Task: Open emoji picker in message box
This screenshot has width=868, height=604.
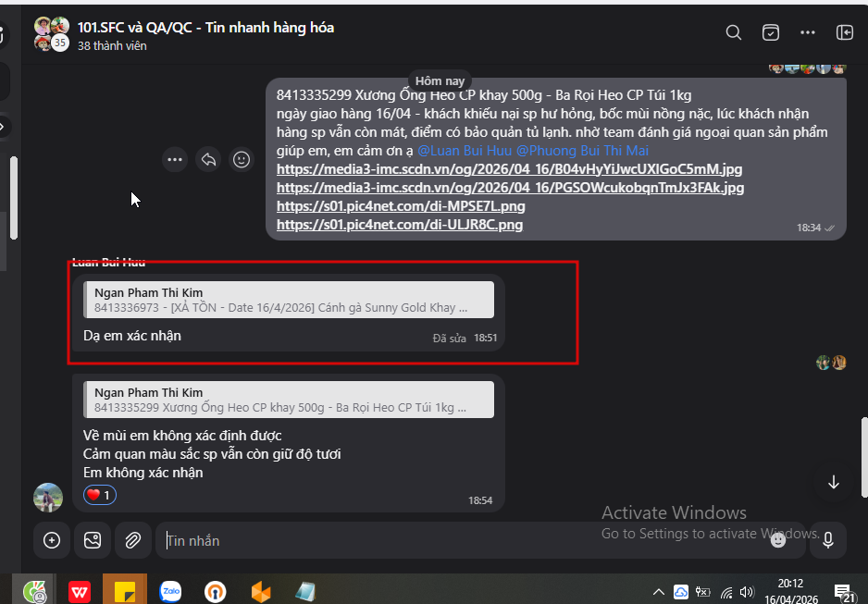Action: coord(778,540)
